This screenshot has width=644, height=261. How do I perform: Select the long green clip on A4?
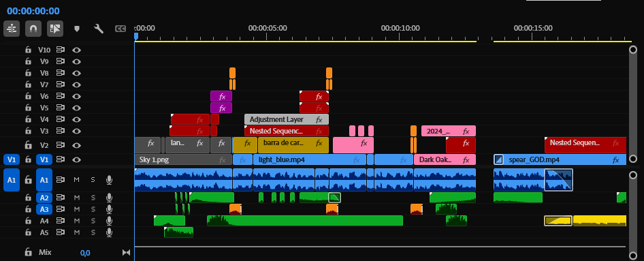pos(305,221)
